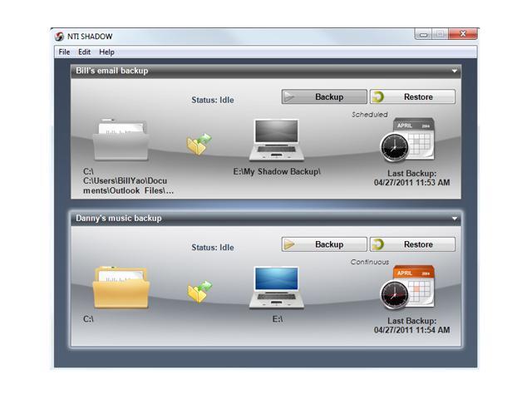Collapse the Danny's music backup panel arrow
This screenshot has width=532, height=399.
point(455,219)
